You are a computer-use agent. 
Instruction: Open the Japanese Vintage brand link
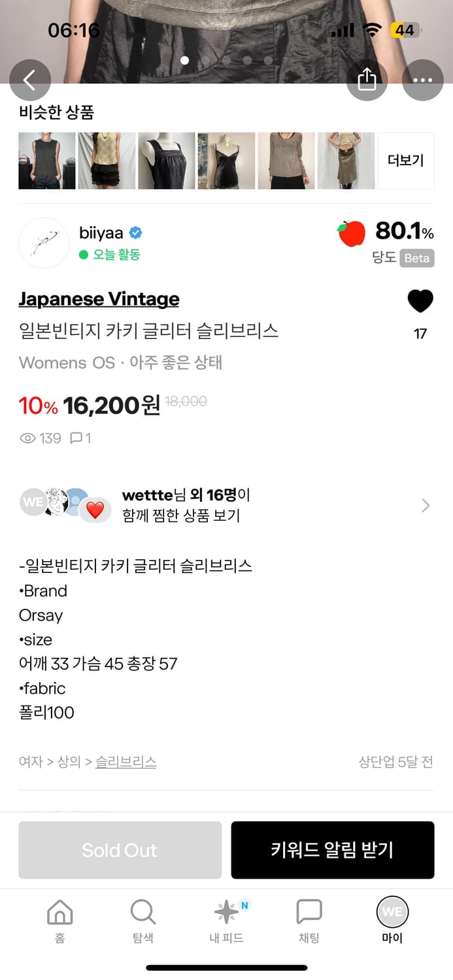99,299
